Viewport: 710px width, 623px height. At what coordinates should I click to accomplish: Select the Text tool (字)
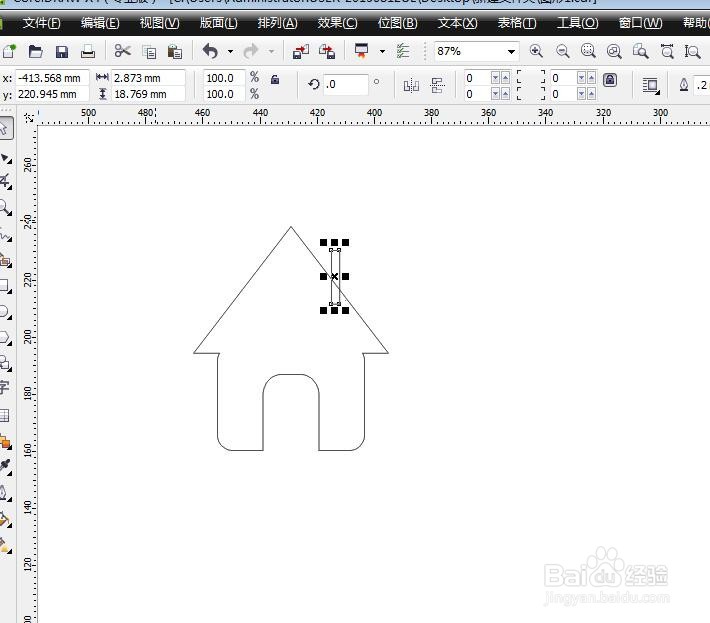pyautogui.click(x=5, y=388)
